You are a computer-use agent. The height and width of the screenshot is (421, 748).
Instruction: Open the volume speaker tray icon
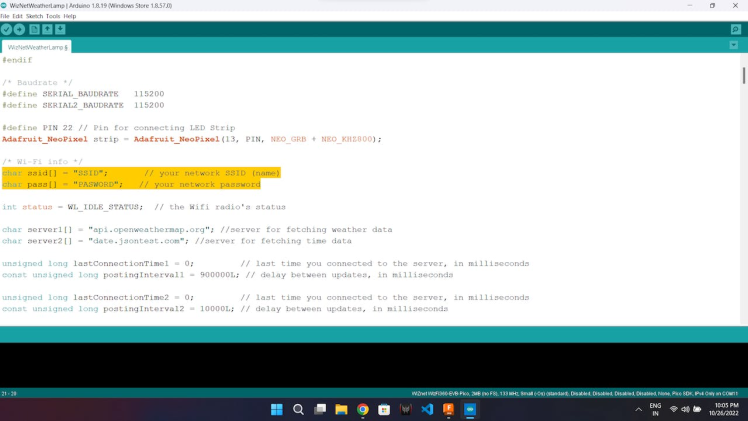tap(686, 410)
